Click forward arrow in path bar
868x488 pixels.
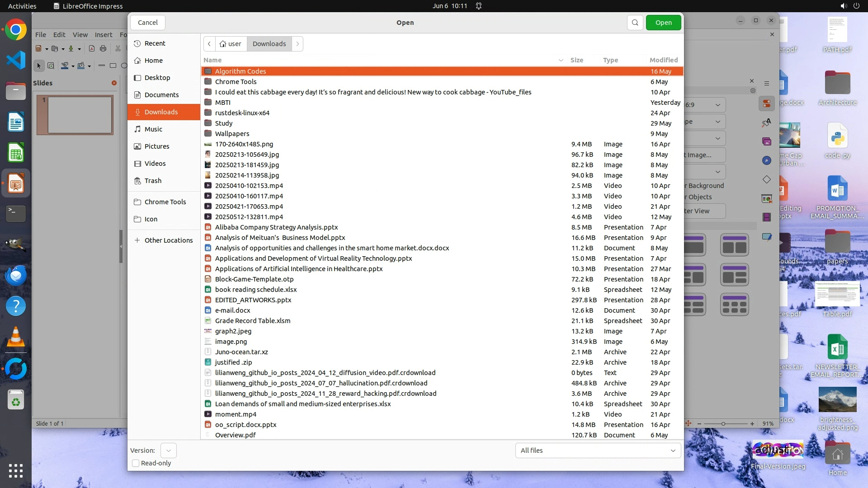coord(297,44)
